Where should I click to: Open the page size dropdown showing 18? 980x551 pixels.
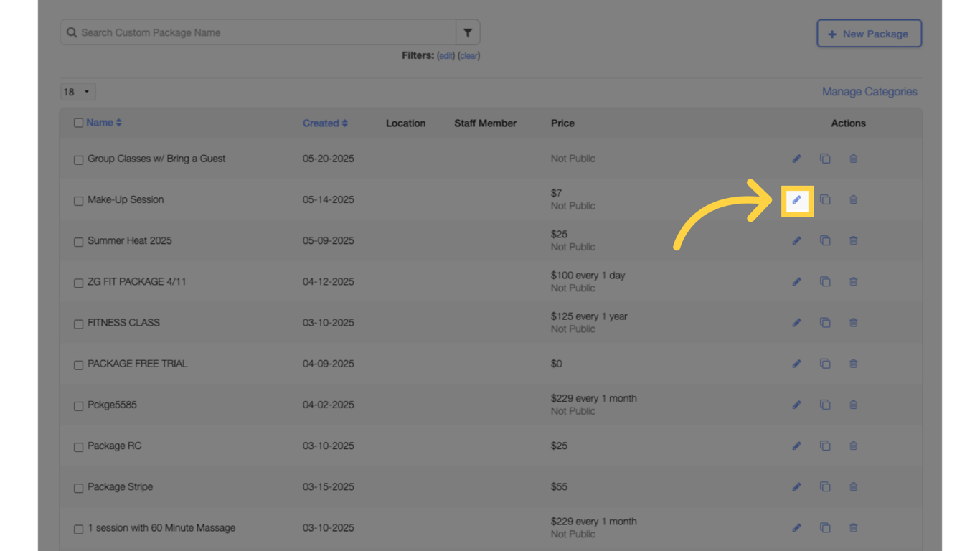click(x=77, y=91)
